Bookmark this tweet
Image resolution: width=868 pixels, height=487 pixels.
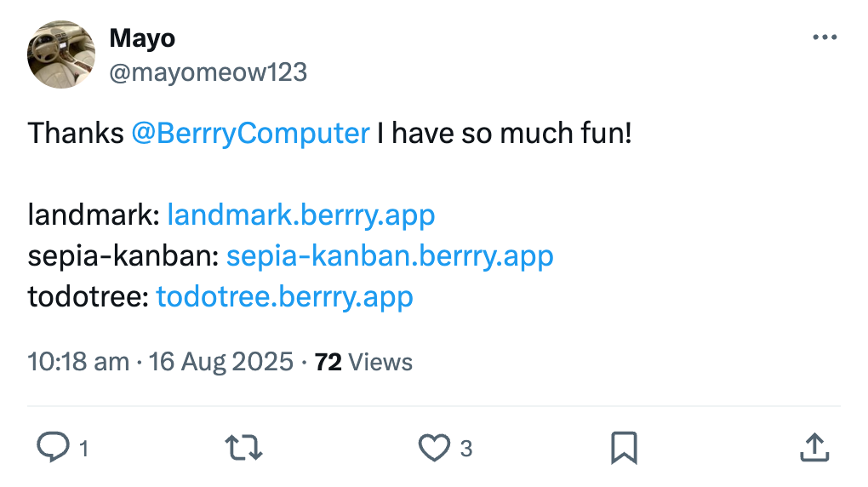pyautogui.click(x=624, y=447)
